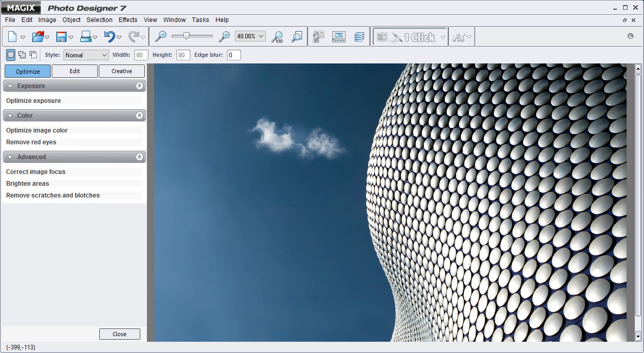Restore the inner document window
Image resolution: width=644 pixels, height=353 pixels.
[x=625, y=20]
